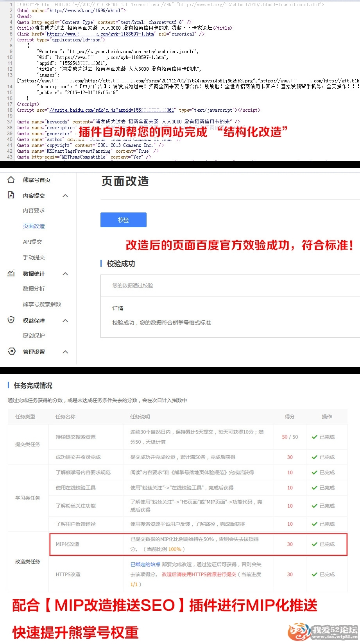Screen dimensions: 360x644
Task: Click the pubDate value in the source code
Action: coord(91,93)
